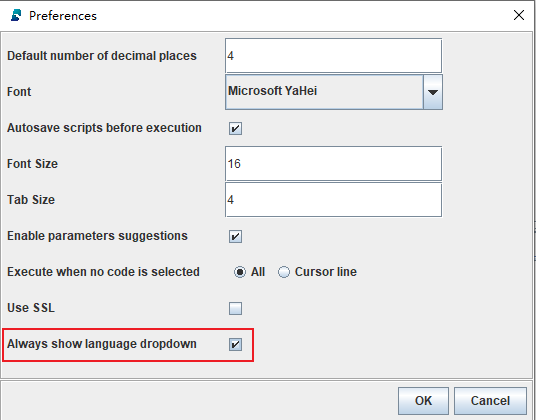Click the Preferences app icon in title bar
The image size is (536, 420).
coord(16,16)
